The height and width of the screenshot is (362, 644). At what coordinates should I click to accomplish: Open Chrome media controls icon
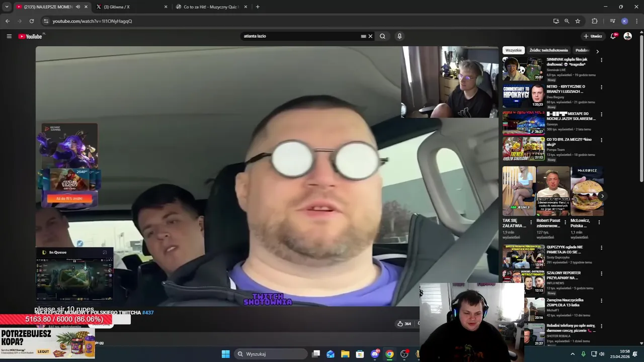coord(612,21)
